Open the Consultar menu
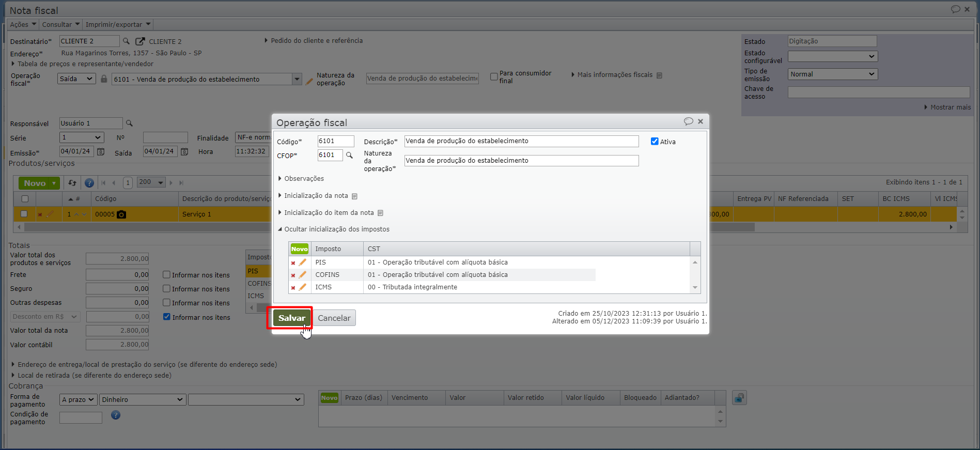This screenshot has height=450, width=980. [61, 24]
